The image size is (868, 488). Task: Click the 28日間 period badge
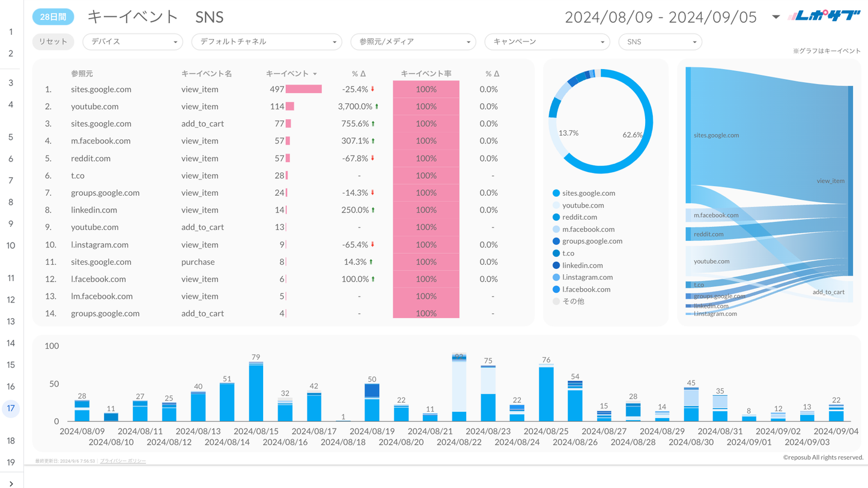[53, 17]
